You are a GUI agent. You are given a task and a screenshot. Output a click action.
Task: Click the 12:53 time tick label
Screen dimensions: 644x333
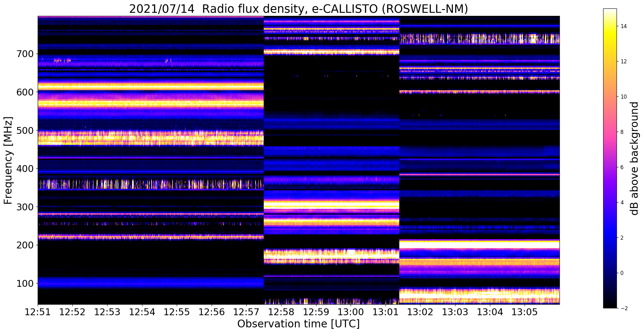click(108, 312)
